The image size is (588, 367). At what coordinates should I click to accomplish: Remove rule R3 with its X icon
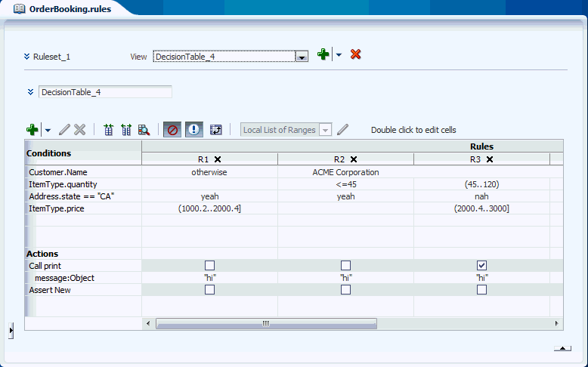tap(490, 159)
